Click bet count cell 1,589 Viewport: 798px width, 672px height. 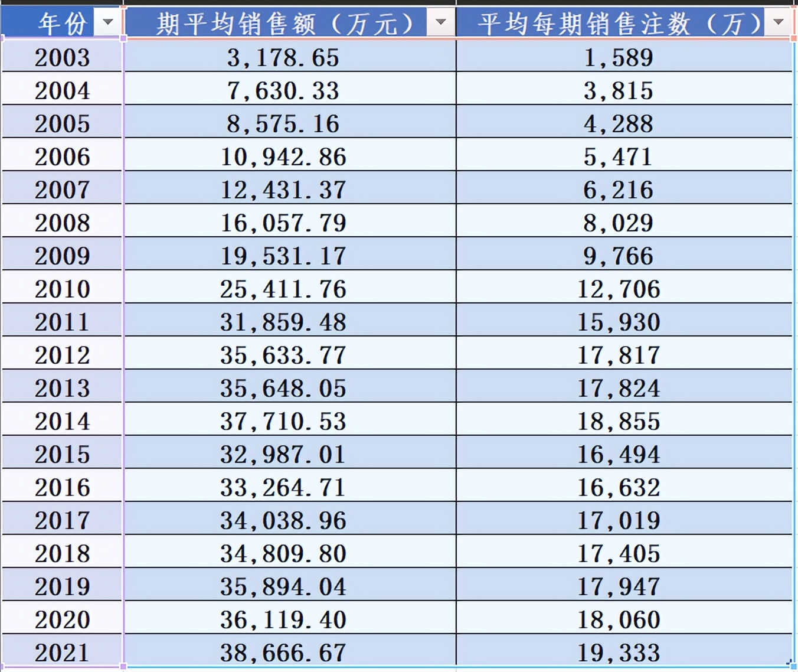tap(624, 57)
